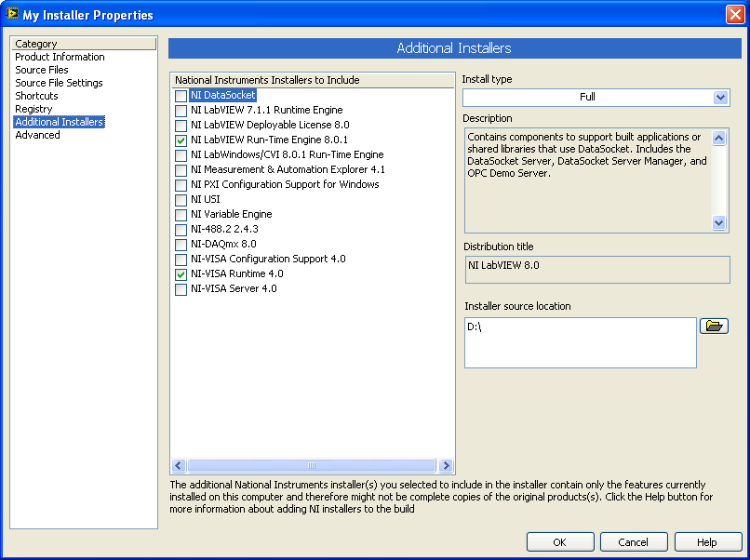Click the NI-DAQmx 8.0 label text
Viewport: 750px width, 560px height.
click(223, 244)
